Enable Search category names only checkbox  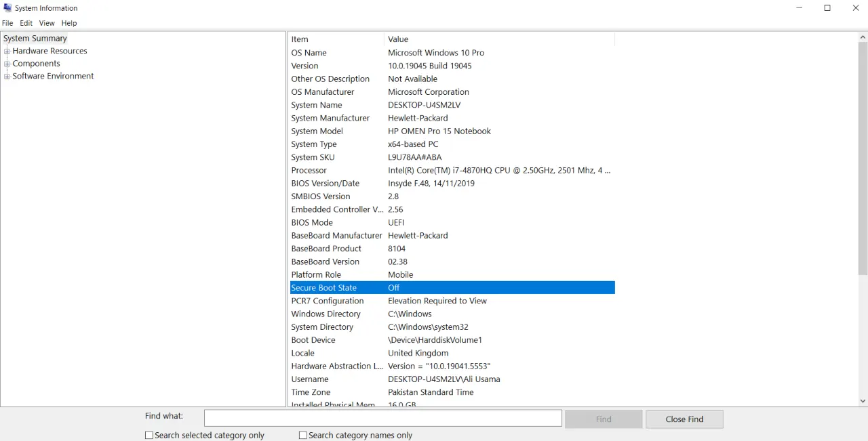point(303,436)
